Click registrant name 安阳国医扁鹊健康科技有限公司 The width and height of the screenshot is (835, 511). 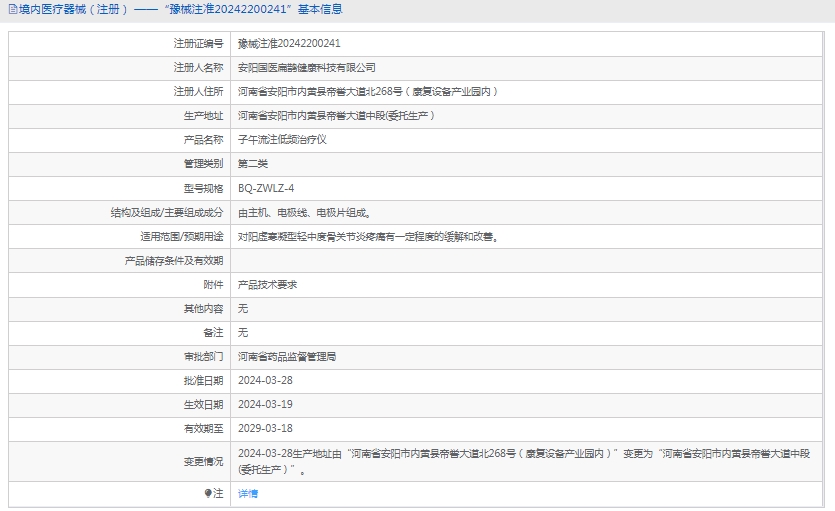point(307,67)
